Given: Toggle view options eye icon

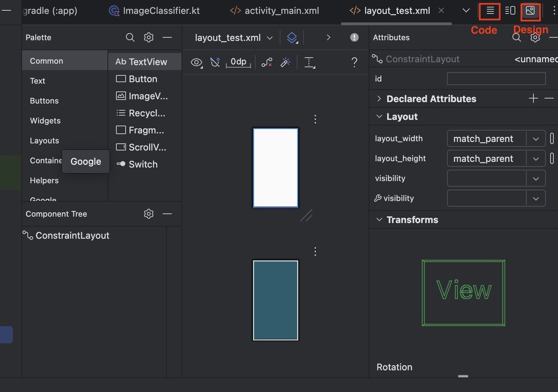Looking at the screenshot, I should pos(197,62).
